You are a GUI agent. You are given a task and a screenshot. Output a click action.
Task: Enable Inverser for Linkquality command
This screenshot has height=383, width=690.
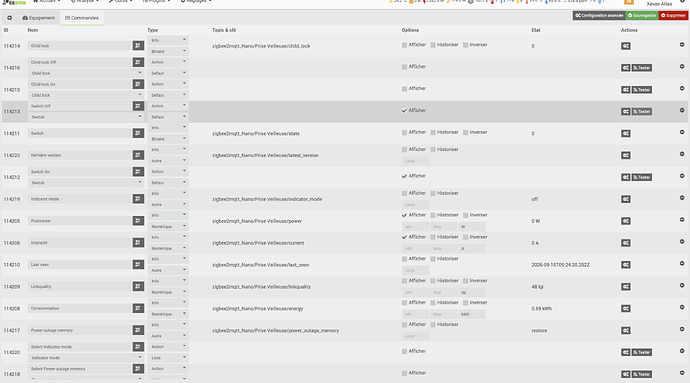(466, 281)
